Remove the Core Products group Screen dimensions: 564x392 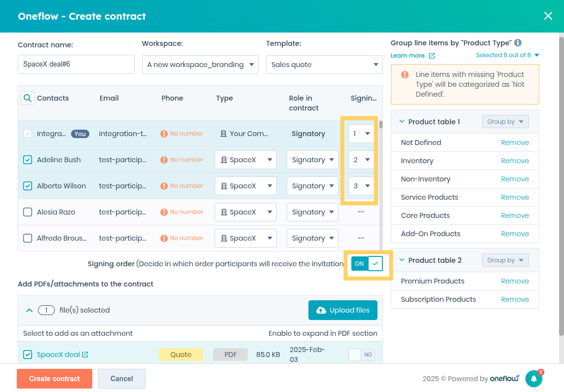click(x=515, y=215)
